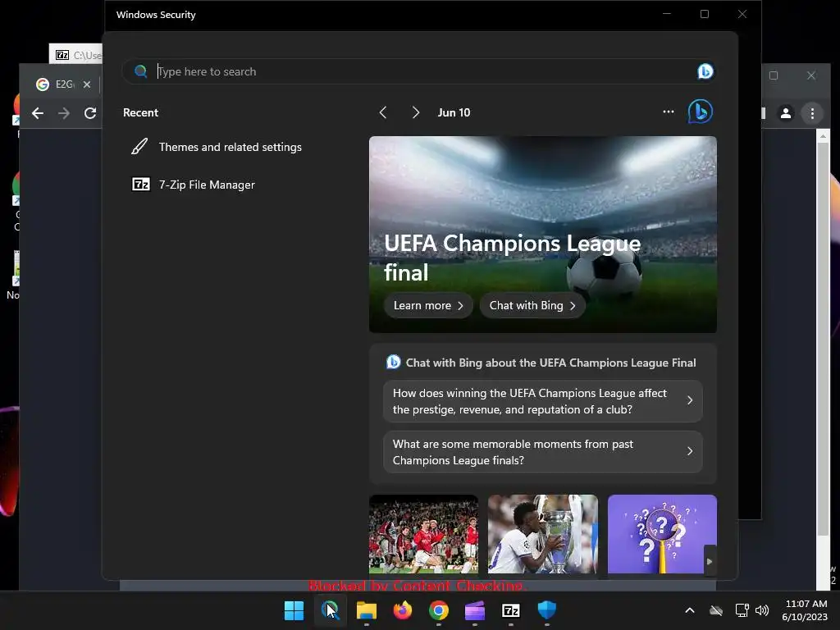Reload the page in Chrome
This screenshot has width=840, height=630.
point(90,113)
